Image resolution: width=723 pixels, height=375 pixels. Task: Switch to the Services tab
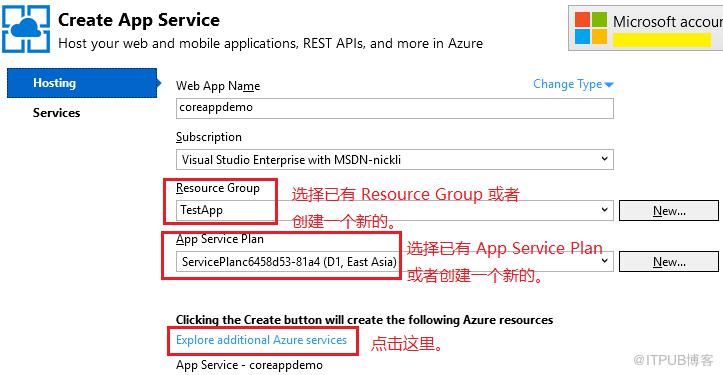(56, 113)
